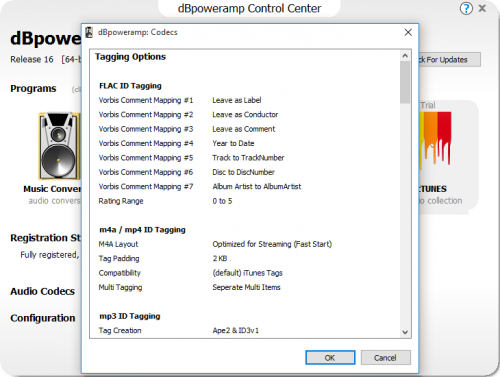
Task: Click the Cancel button
Action: (385, 358)
